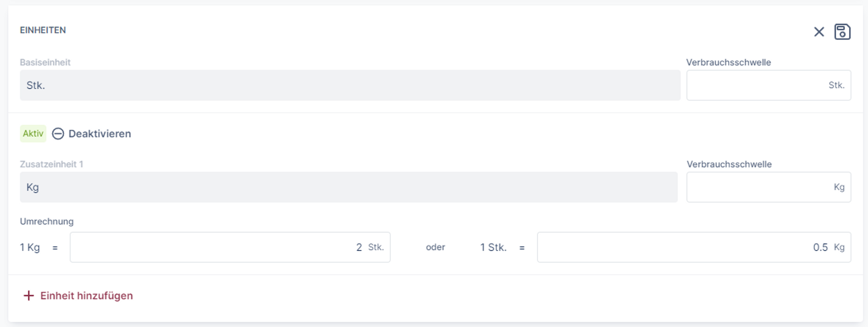868x327 pixels.
Task: Edit the 1 Stk. conversion field showing 0.5 Kg
Action: (x=673, y=247)
